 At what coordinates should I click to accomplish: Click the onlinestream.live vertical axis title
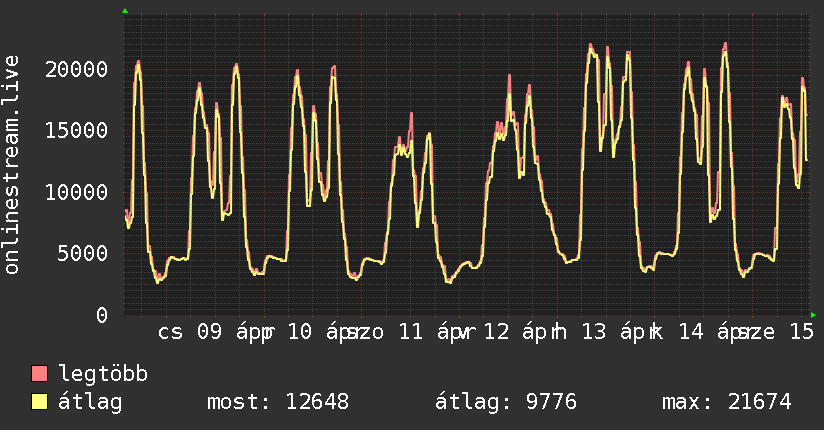click(12, 165)
